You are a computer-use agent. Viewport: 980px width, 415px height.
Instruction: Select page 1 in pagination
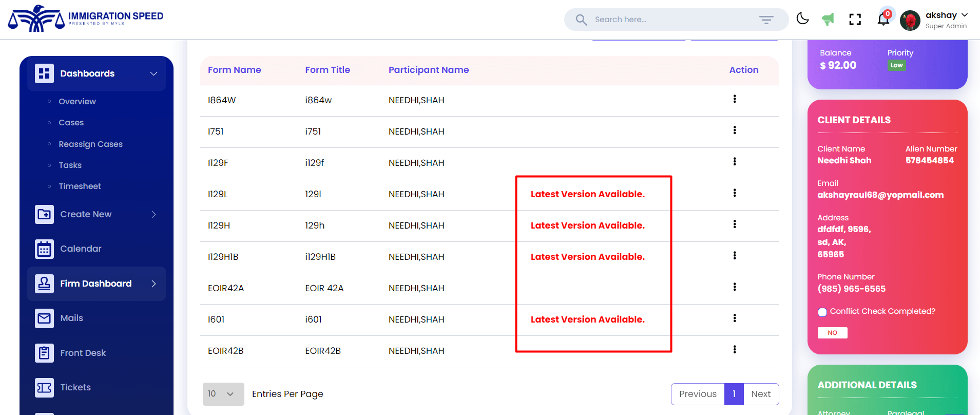tap(734, 394)
